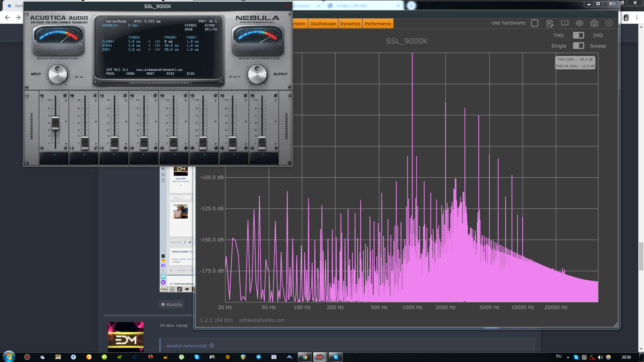The image size is (644, 362).
Task: Click the Nebula INPUT knob
Action: tap(58, 74)
